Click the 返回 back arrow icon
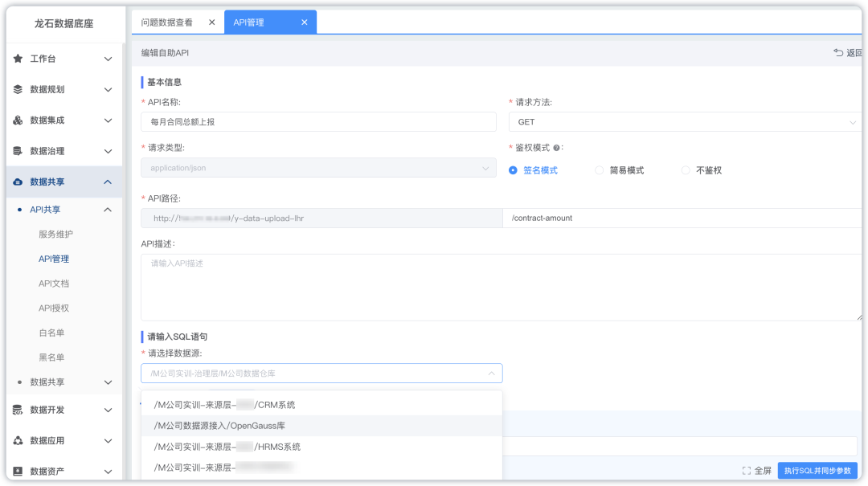Viewport: 868px width, 486px height. pyautogui.click(x=838, y=52)
